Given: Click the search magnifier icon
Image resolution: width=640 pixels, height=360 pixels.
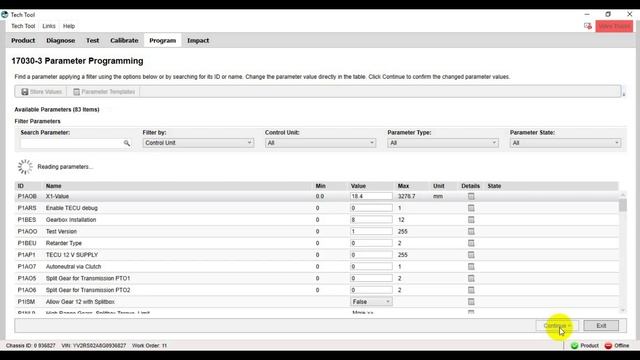Looking at the screenshot, I should pyautogui.click(x=127, y=143).
